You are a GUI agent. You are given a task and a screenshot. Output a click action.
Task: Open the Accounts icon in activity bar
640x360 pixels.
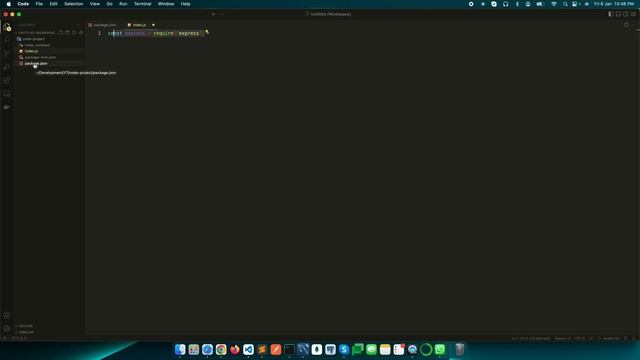7,316
